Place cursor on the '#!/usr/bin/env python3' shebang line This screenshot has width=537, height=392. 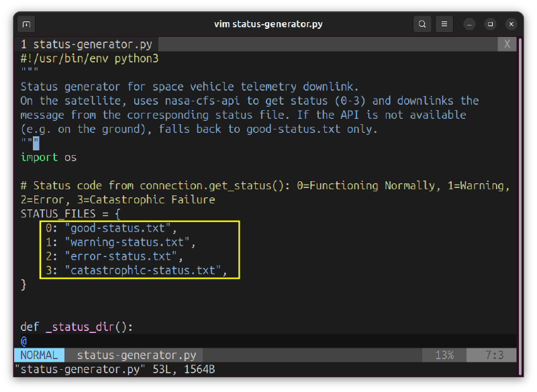pyautogui.click(x=89, y=58)
